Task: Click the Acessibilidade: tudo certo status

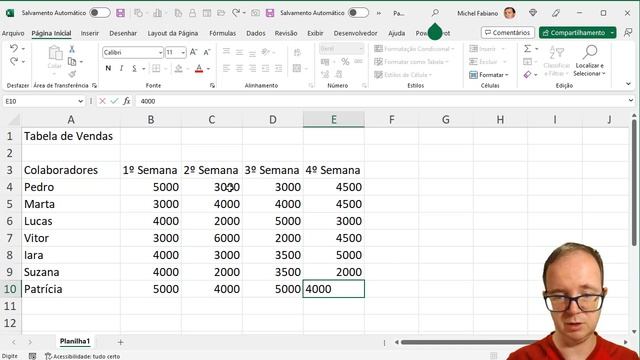Action: pyautogui.click(x=83, y=356)
